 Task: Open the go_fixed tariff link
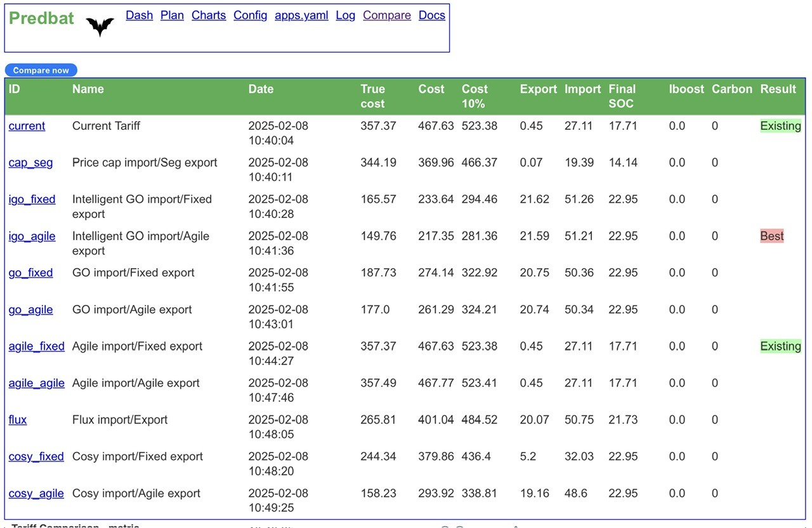[30, 273]
